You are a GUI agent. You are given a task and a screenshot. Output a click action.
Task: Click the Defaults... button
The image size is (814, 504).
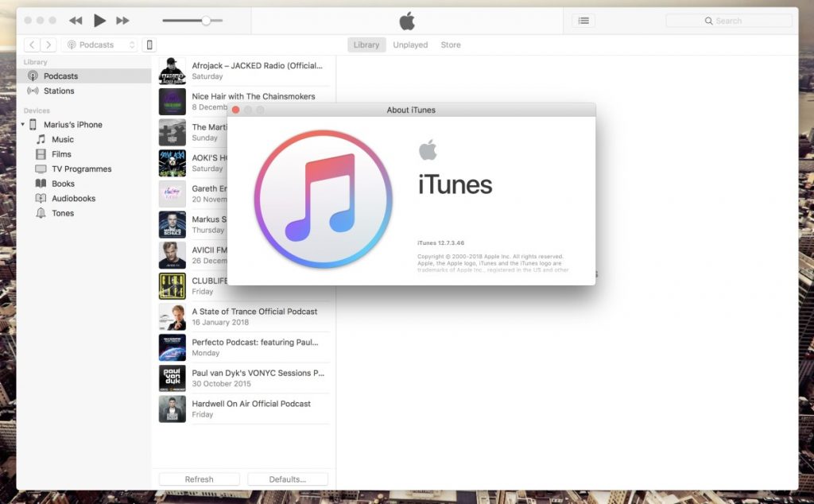pyautogui.click(x=287, y=479)
